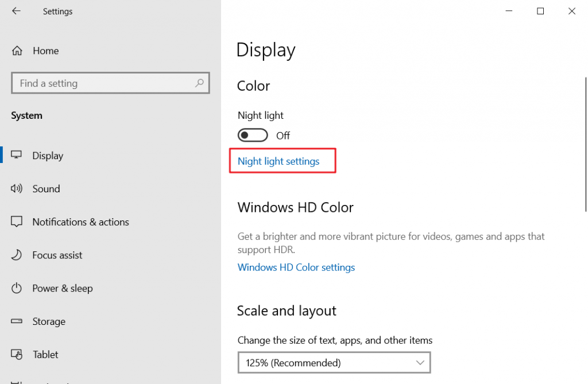Click the Notifications & actions icon
Viewport: 588px width, 384px height.
coord(18,222)
